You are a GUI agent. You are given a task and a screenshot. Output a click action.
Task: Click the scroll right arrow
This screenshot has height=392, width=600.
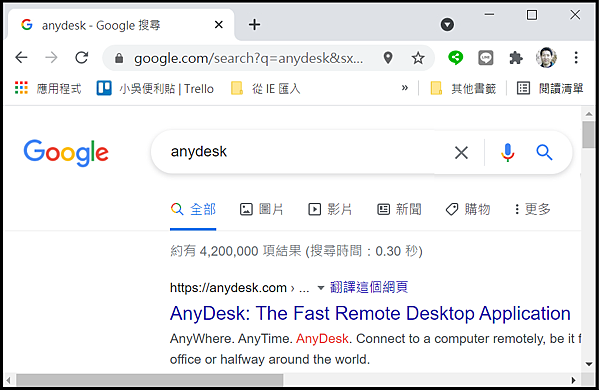click(573, 380)
